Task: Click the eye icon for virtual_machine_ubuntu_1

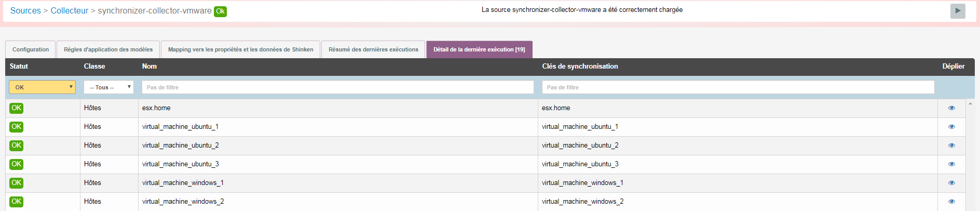Action: (x=951, y=127)
